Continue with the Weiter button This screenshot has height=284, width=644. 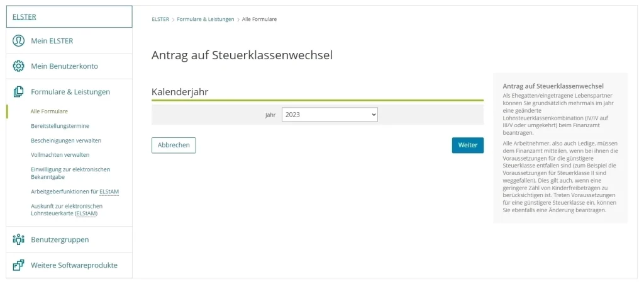click(x=467, y=145)
